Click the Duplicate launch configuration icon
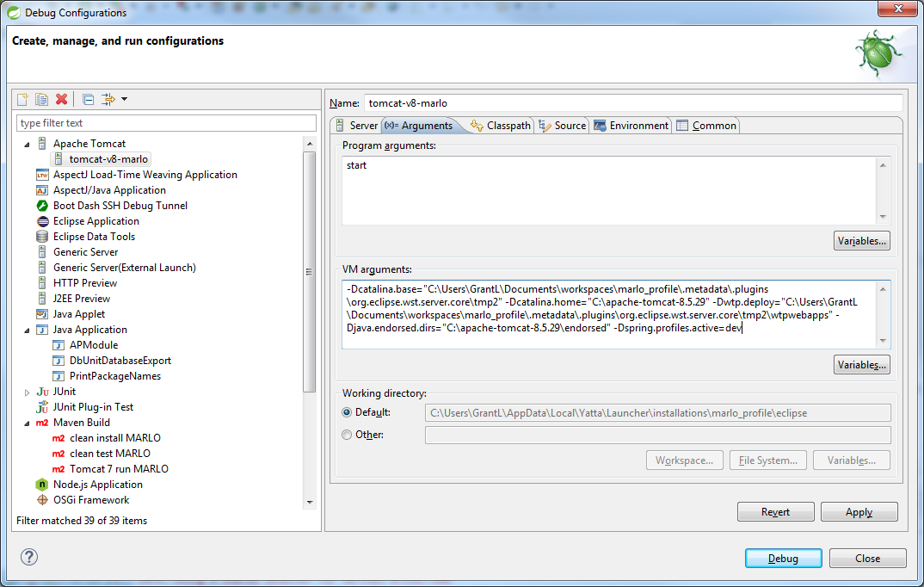The image size is (924, 587). (41, 99)
